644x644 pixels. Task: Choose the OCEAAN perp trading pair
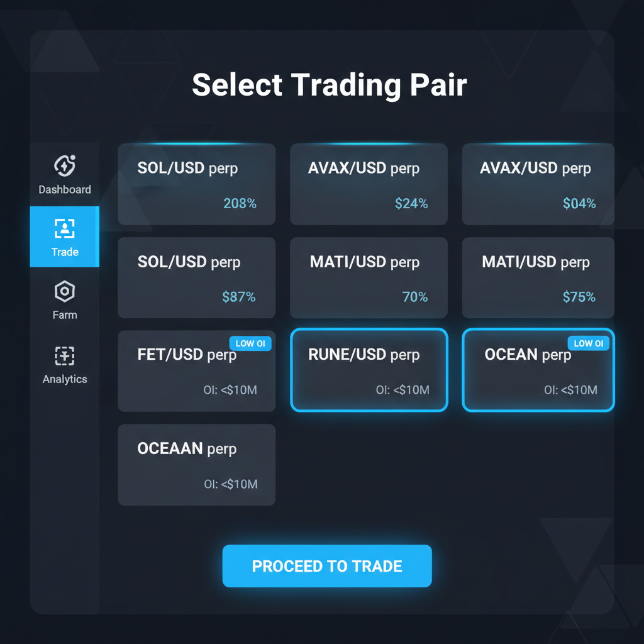pyautogui.click(x=196, y=465)
